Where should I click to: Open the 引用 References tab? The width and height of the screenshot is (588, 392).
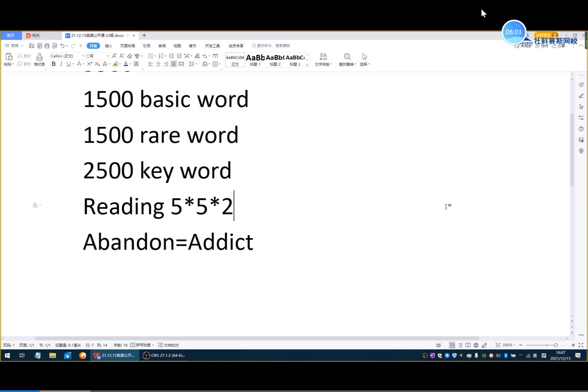pos(146,46)
